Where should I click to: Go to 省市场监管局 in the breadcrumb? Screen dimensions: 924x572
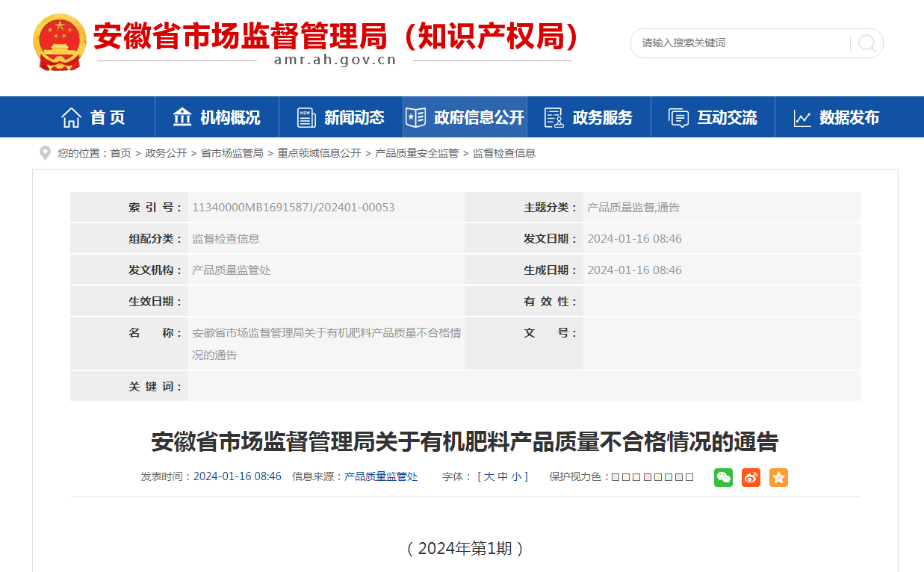tap(232, 153)
